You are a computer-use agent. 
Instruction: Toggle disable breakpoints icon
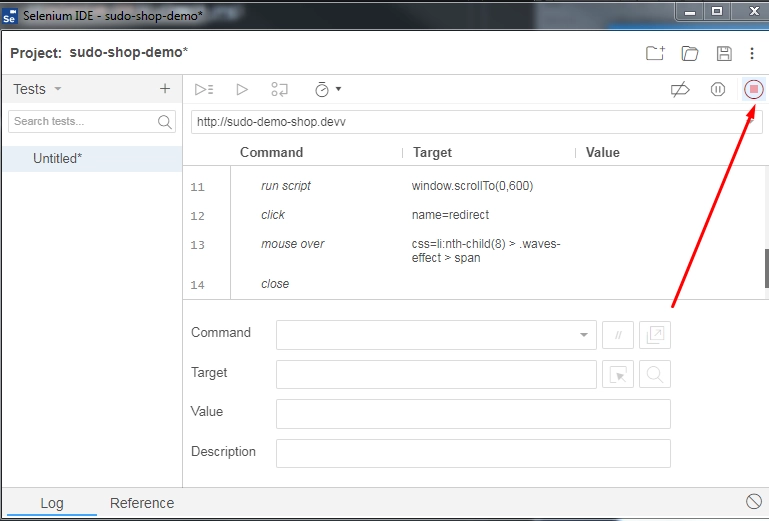click(680, 89)
